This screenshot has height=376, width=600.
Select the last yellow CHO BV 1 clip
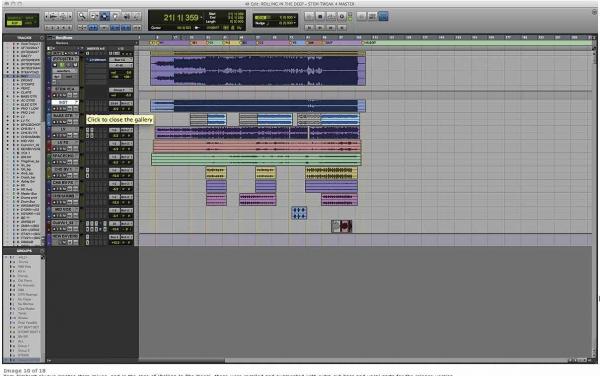(x=331, y=173)
